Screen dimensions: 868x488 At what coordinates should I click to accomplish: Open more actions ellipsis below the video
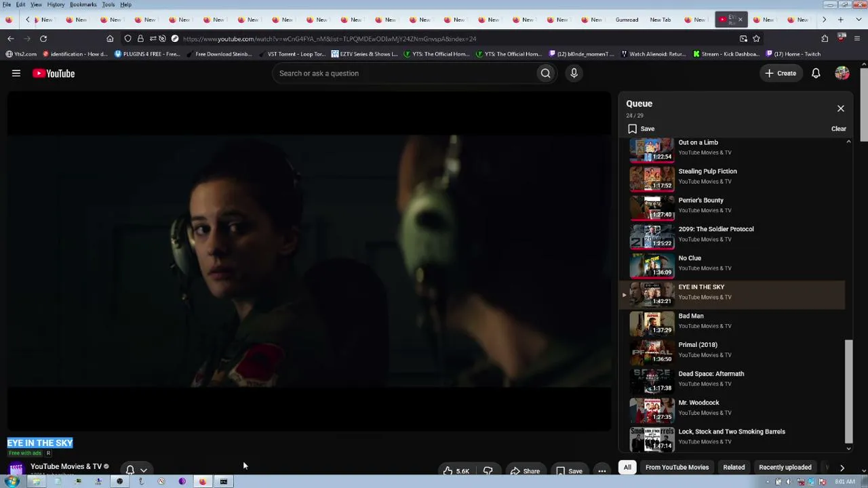pos(601,471)
